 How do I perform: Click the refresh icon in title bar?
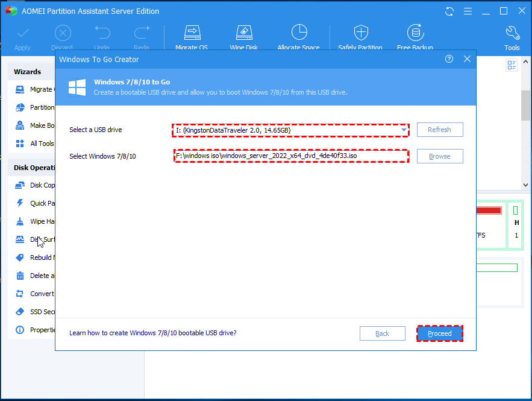point(449,11)
